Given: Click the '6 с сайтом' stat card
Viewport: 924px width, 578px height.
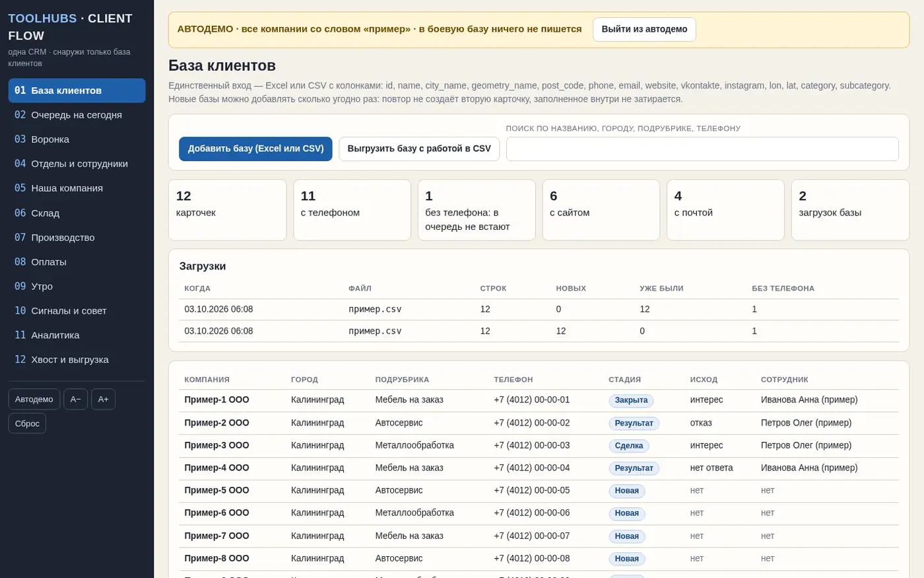Looking at the screenshot, I should click(601, 210).
